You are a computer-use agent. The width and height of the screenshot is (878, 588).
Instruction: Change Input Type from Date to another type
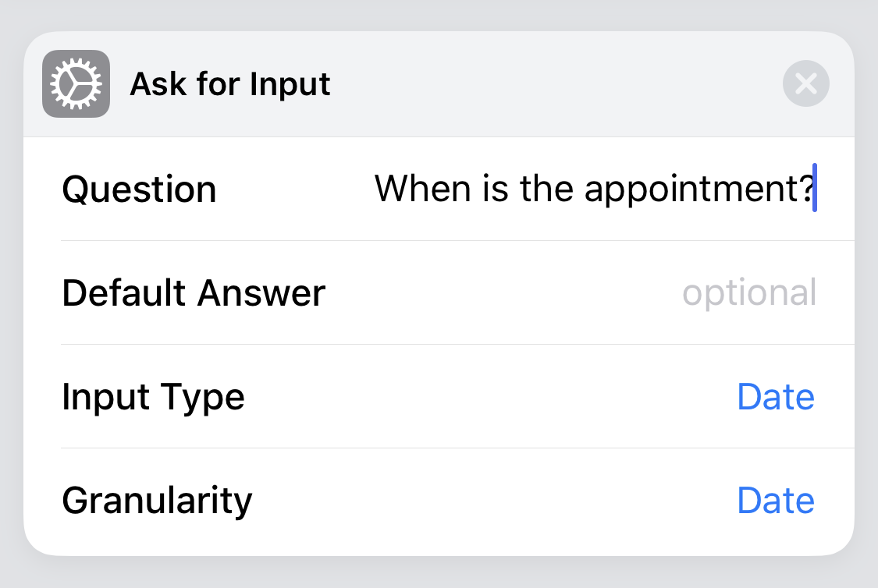coord(776,396)
